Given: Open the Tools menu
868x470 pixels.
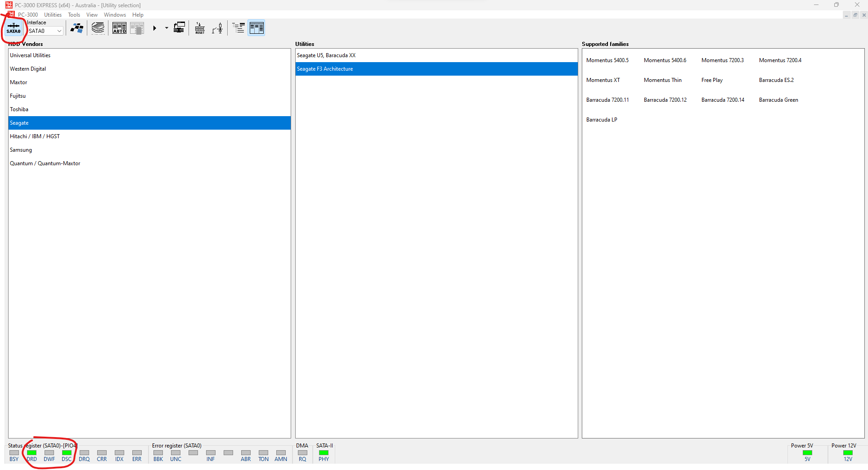Looking at the screenshot, I should point(74,15).
